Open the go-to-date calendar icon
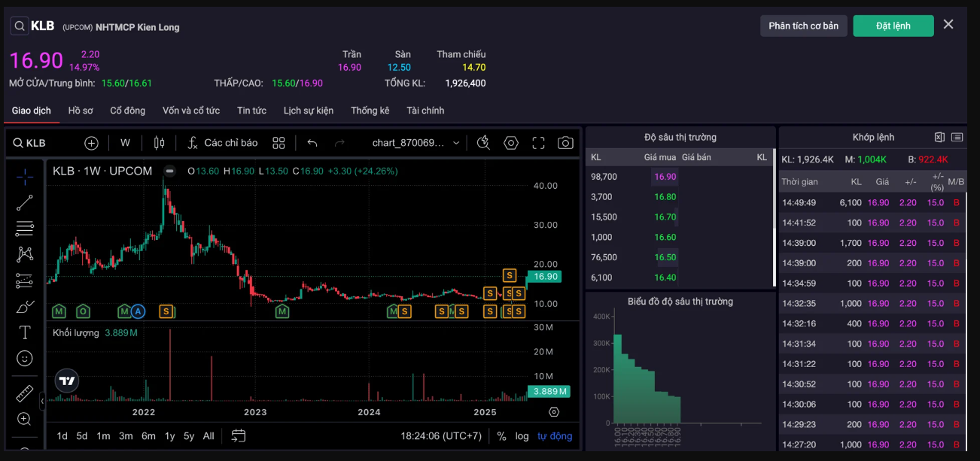Viewport: 980px width, 461px height. pos(239,435)
